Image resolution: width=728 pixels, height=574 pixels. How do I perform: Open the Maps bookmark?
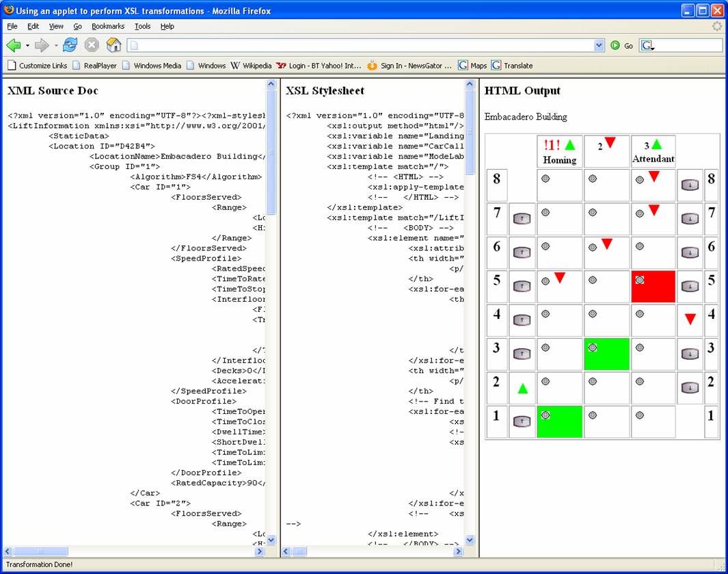472,66
